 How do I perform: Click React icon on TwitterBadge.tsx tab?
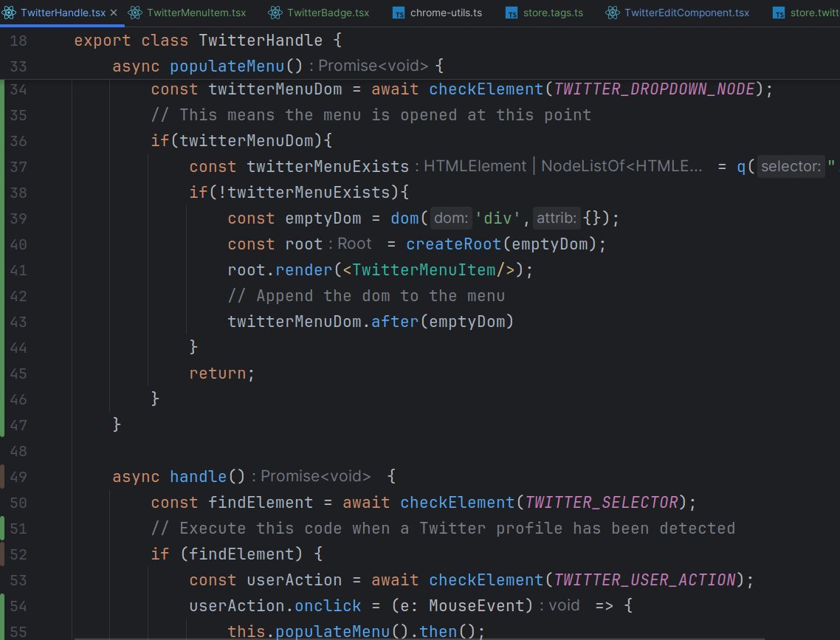point(275,13)
